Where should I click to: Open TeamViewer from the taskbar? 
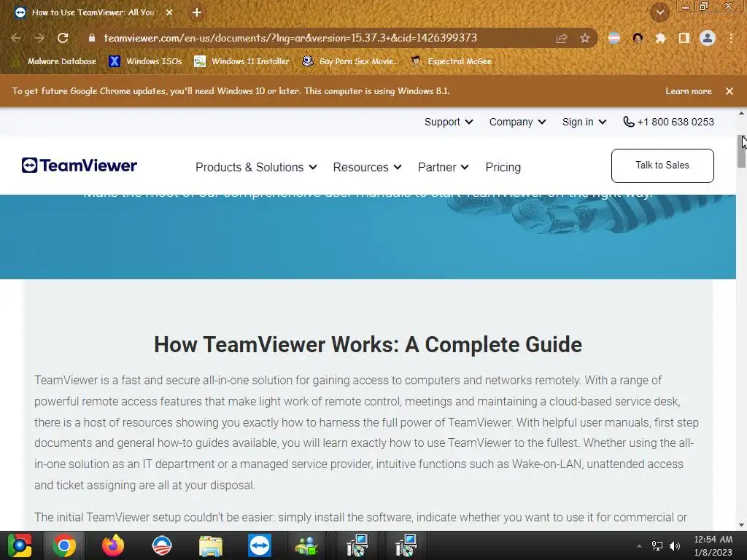pyautogui.click(x=260, y=545)
